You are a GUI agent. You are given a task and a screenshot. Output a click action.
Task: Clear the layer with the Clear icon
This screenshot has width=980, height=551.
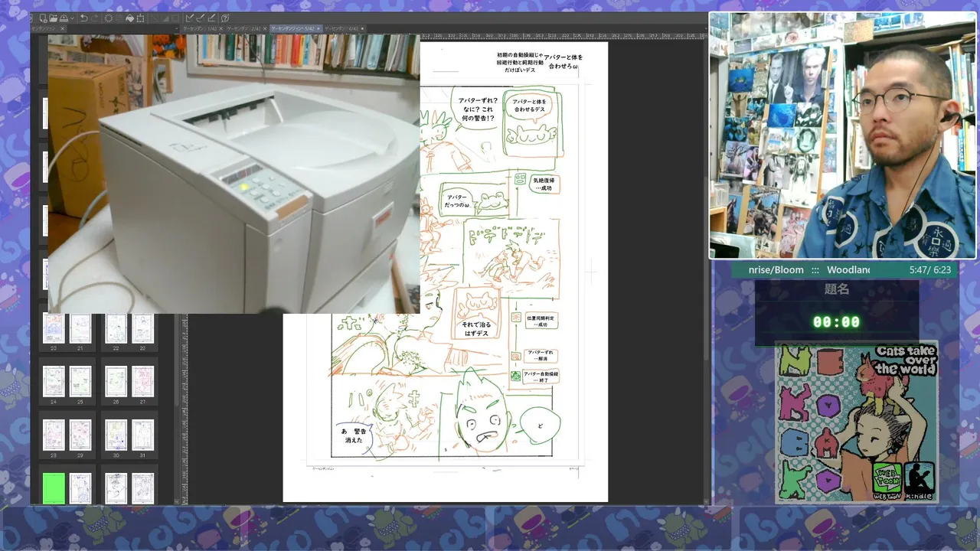(x=108, y=18)
